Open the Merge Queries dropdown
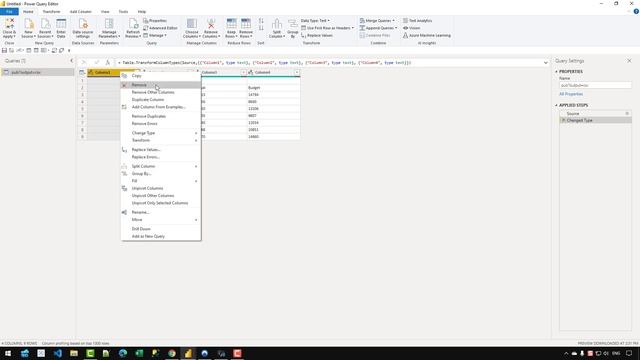This screenshot has height=360, width=640. click(377, 20)
